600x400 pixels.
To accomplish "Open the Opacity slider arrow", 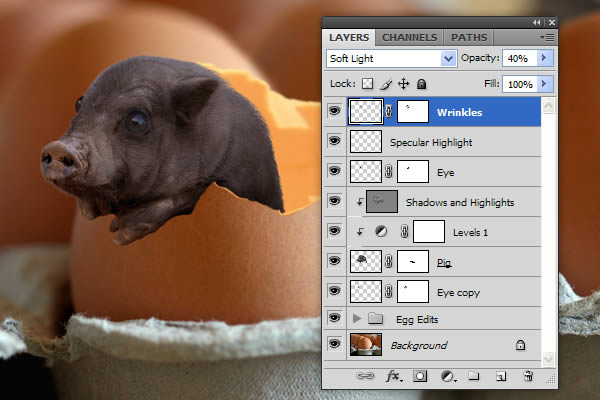I will 544,58.
